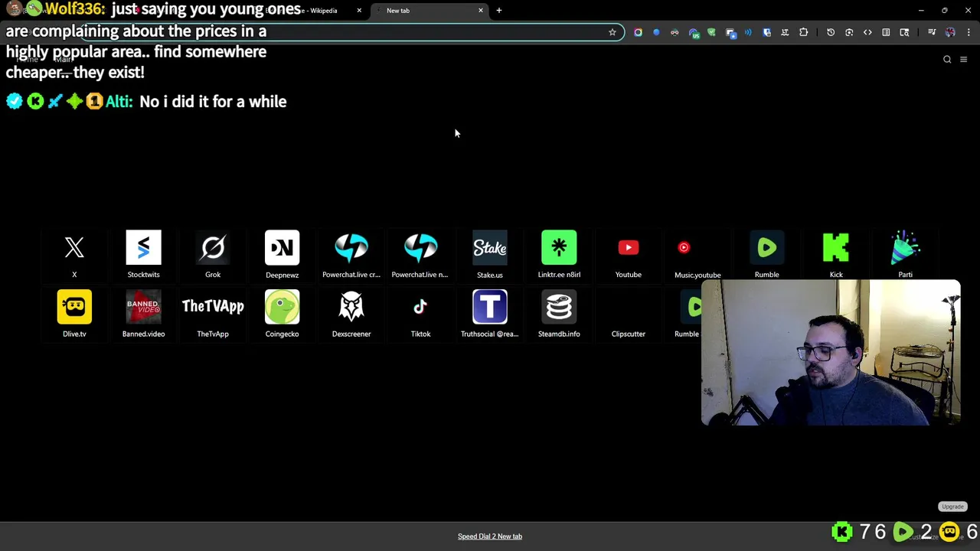
Task: Click the Upgrade button
Action: (952, 507)
